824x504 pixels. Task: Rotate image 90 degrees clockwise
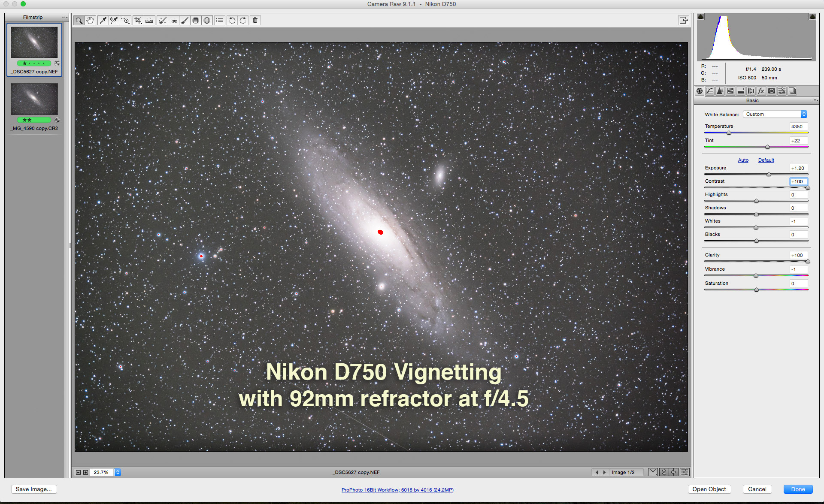pyautogui.click(x=243, y=21)
